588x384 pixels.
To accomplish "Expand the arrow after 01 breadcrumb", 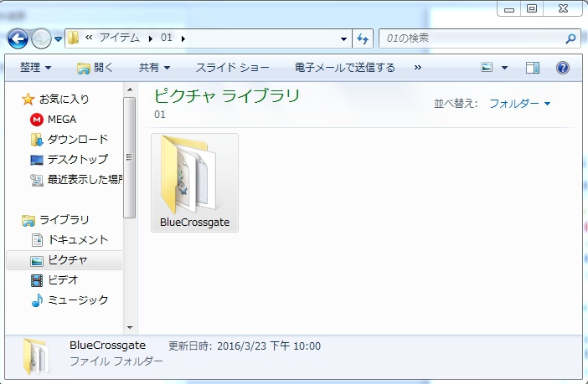I will tap(183, 38).
